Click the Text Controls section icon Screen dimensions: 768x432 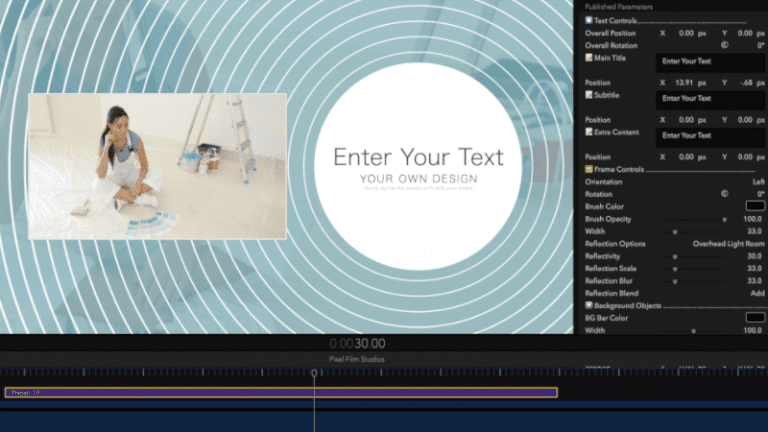tap(589, 20)
